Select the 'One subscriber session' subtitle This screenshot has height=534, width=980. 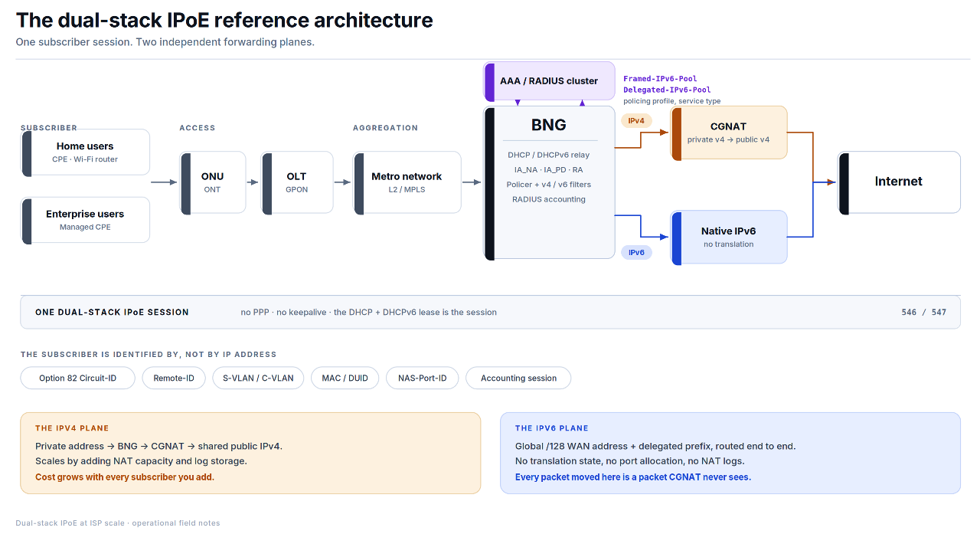[165, 42]
